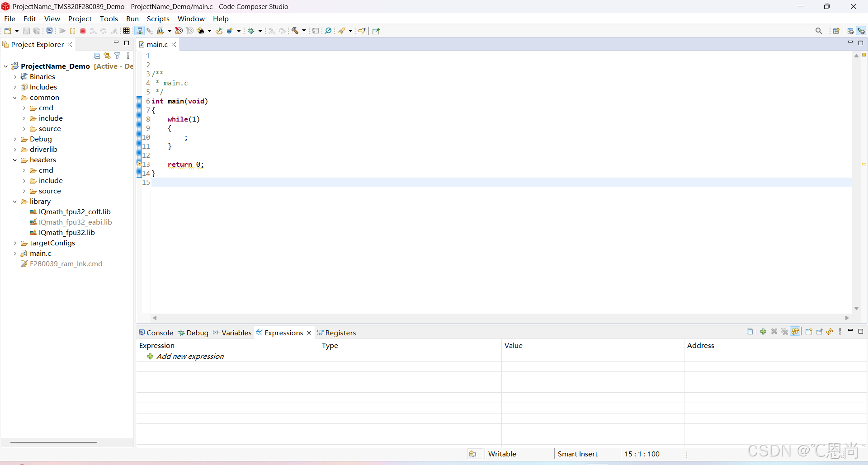This screenshot has width=868, height=465.
Task: Switch to the Debug tab in bottom panel
Action: [x=193, y=333]
